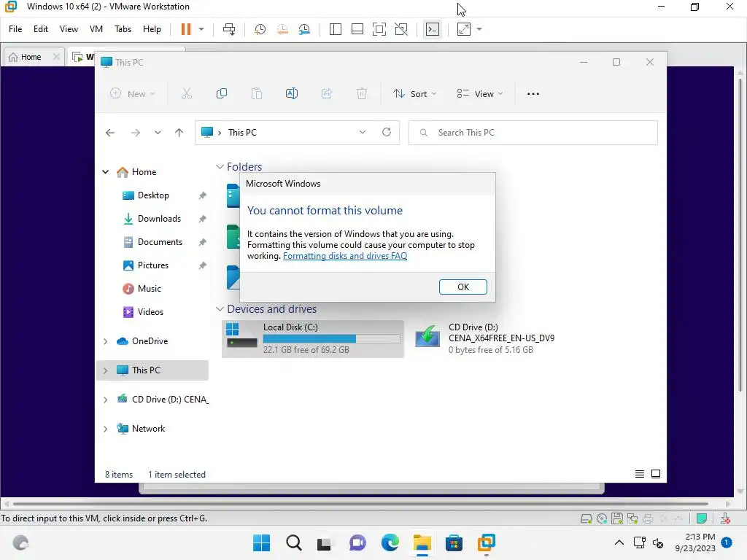Open the VMware View menu
This screenshot has height=560, width=747.
coord(69,29)
